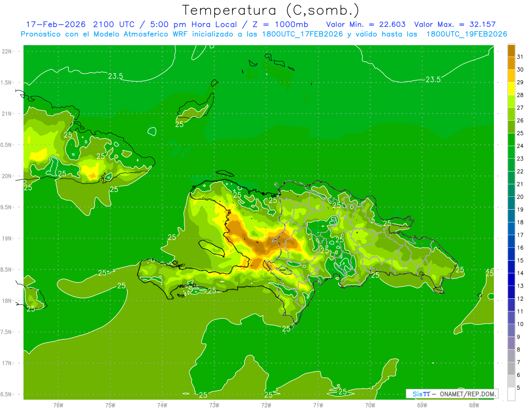
Task: Select the "Valor Min. = 22.603" readout
Action: tap(366, 24)
